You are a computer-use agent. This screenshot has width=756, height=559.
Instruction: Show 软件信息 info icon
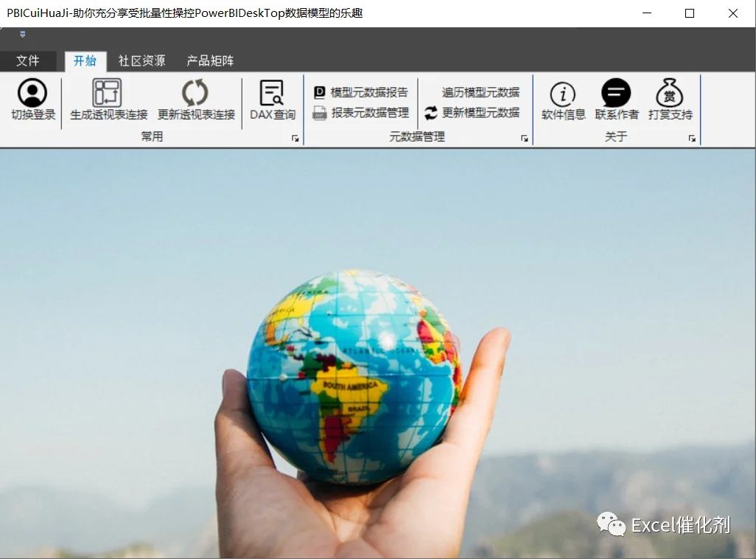[x=563, y=94]
